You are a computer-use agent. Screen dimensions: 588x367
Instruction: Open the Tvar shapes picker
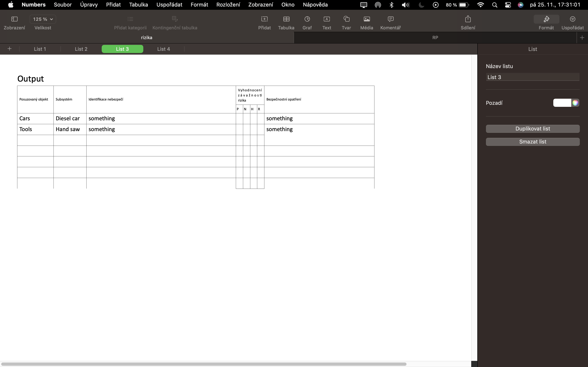346,19
